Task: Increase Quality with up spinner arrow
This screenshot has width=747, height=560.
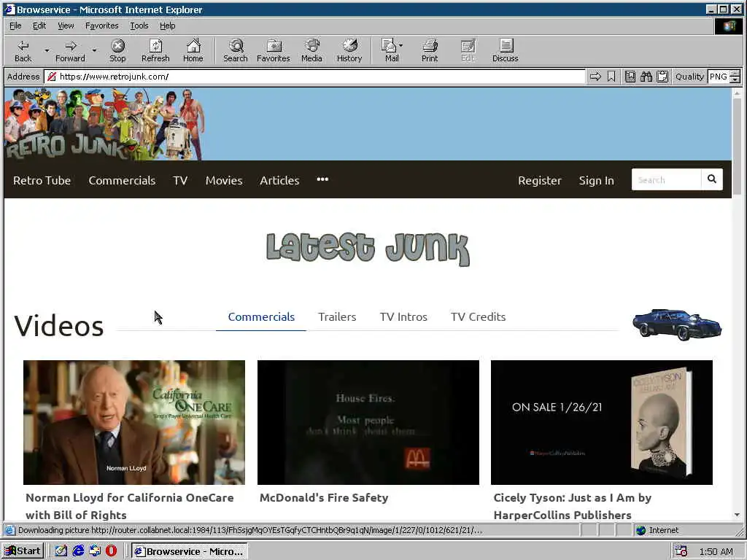Action: [735, 73]
